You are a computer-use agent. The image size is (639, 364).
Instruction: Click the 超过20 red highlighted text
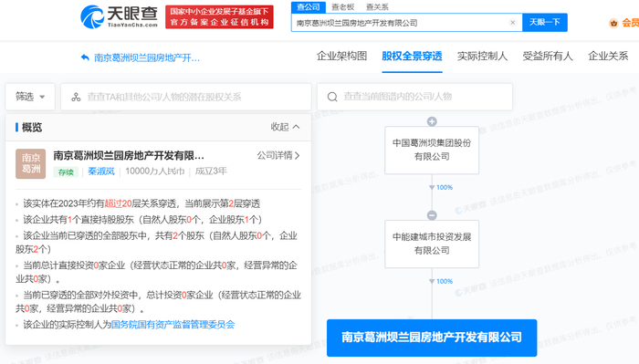click(x=118, y=203)
